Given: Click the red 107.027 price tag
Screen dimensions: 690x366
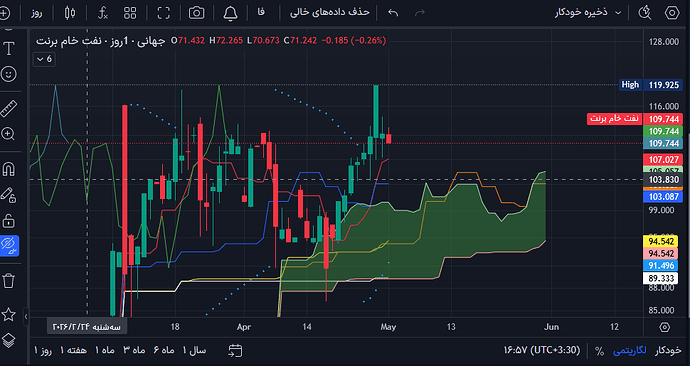Looking at the screenshot, I should (x=663, y=159).
